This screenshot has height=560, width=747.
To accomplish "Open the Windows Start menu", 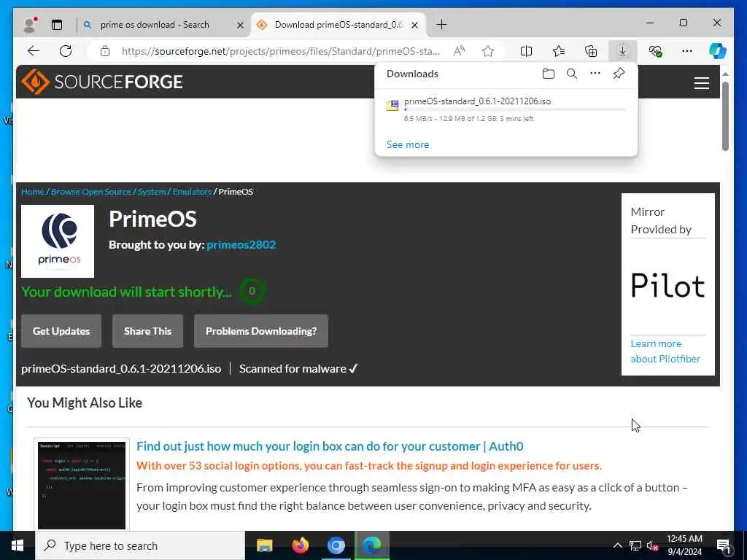I will click(x=18, y=545).
